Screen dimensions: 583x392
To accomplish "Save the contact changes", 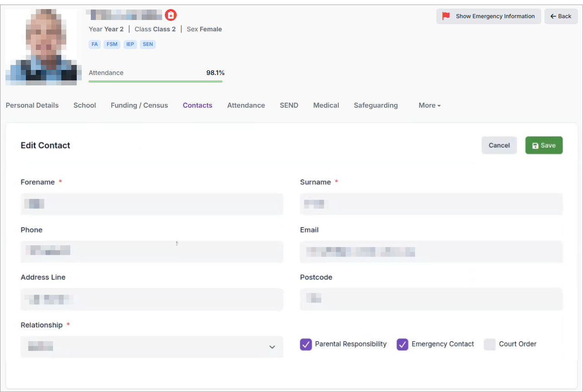I will tap(543, 145).
